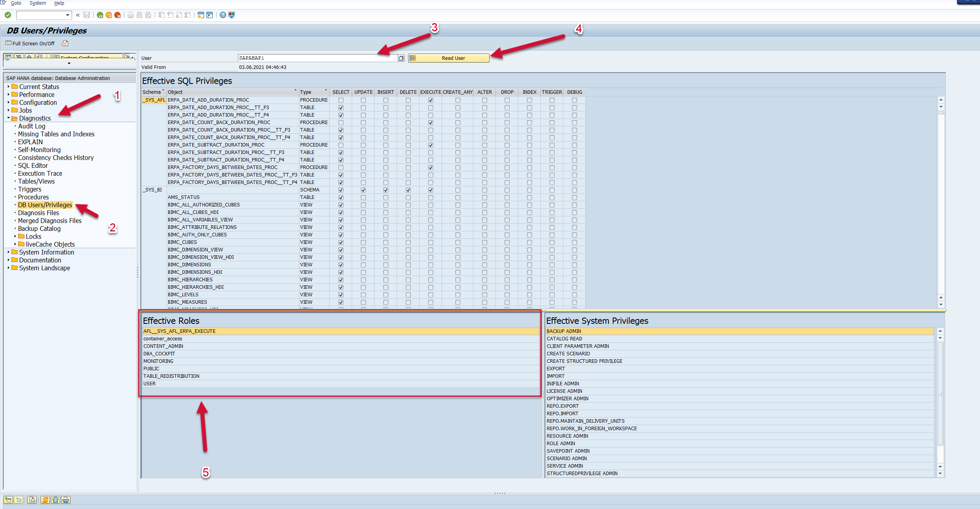Open the System menu

tap(37, 3)
